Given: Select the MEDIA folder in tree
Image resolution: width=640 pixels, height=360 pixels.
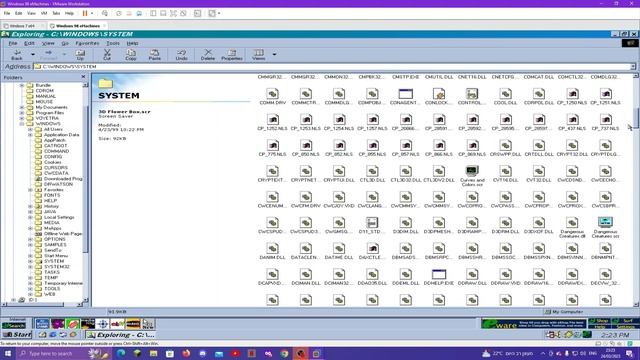Looking at the screenshot, I should pyautogui.click(x=52, y=223).
